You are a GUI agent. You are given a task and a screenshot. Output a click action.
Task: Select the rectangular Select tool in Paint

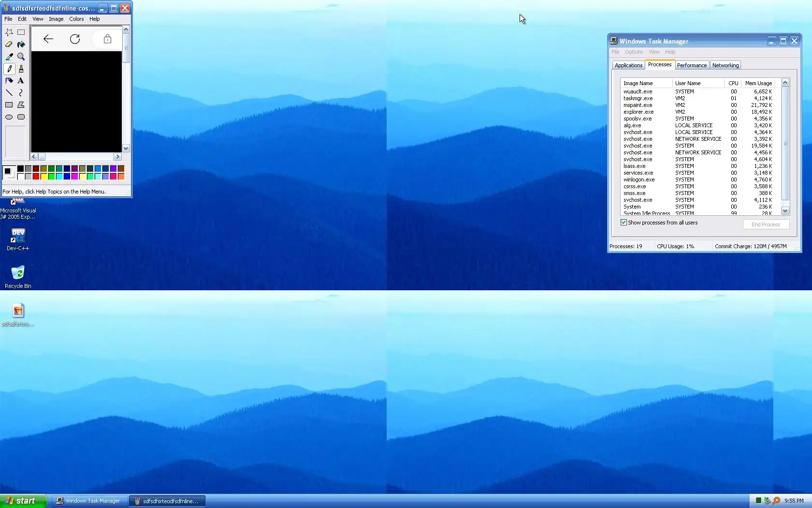tap(21, 32)
